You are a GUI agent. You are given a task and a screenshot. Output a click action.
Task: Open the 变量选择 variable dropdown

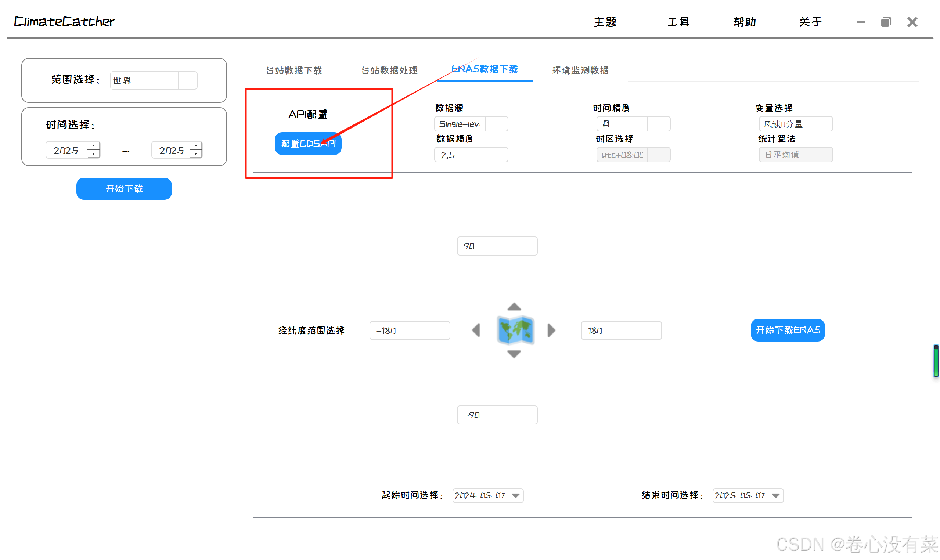click(821, 124)
